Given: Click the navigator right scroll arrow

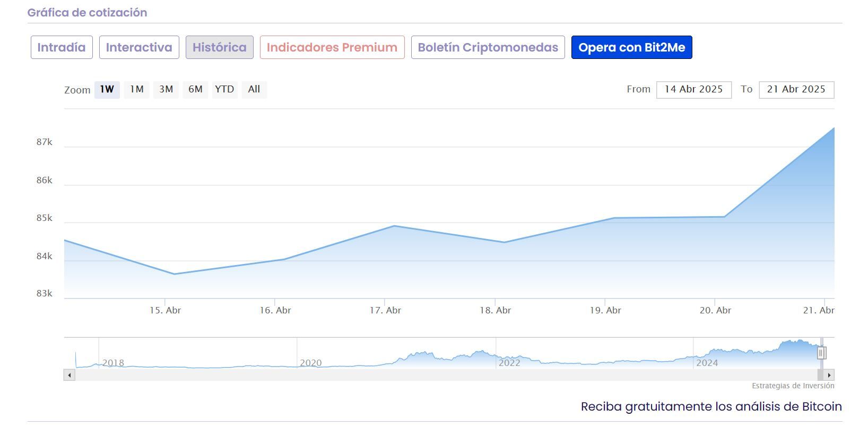Looking at the screenshot, I should tap(829, 375).
